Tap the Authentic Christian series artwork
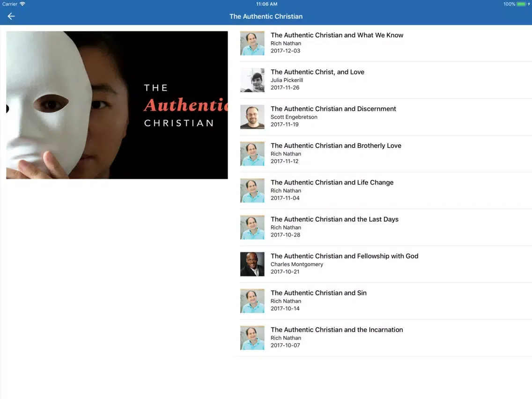Screen dimensions: 532x399 116,105
